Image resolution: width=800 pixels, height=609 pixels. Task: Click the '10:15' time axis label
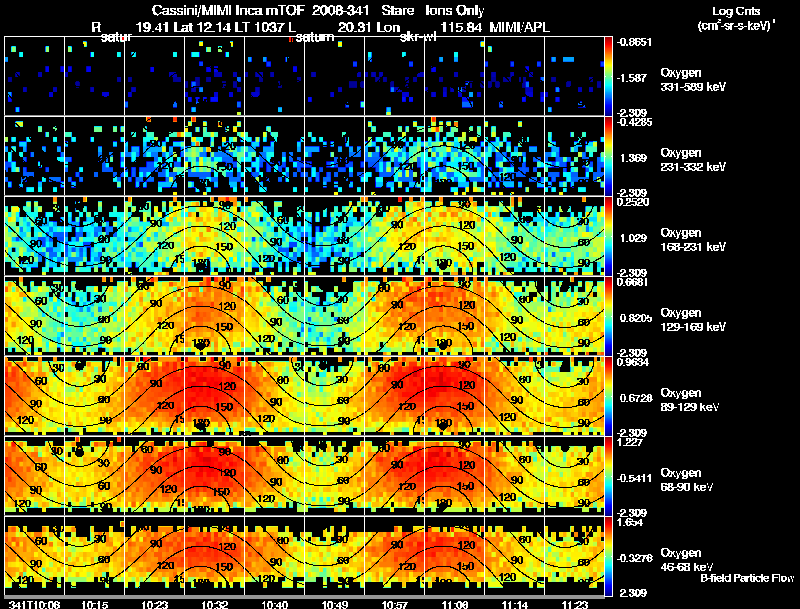coord(94,604)
